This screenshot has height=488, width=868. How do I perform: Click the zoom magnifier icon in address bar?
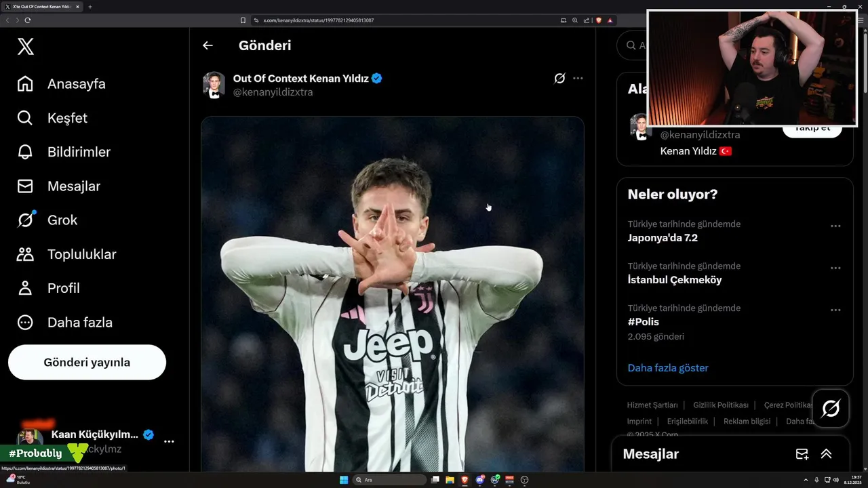(x=575, y=20)
